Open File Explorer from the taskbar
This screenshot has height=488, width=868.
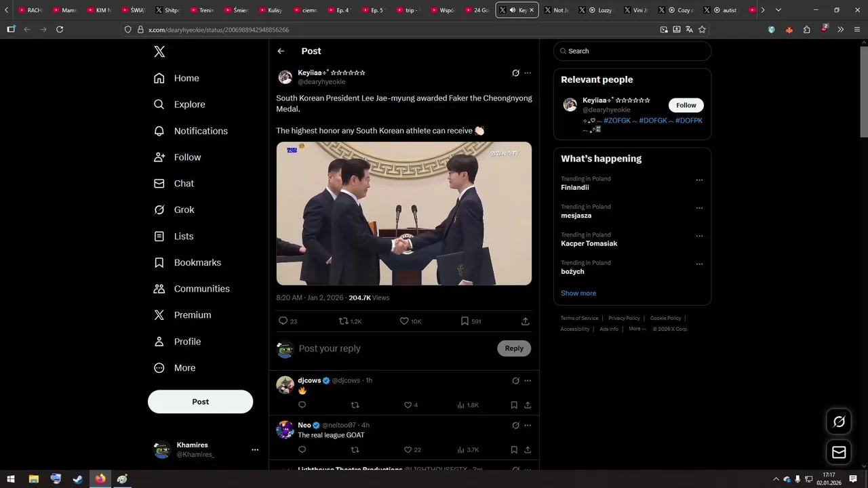[33, 479]
